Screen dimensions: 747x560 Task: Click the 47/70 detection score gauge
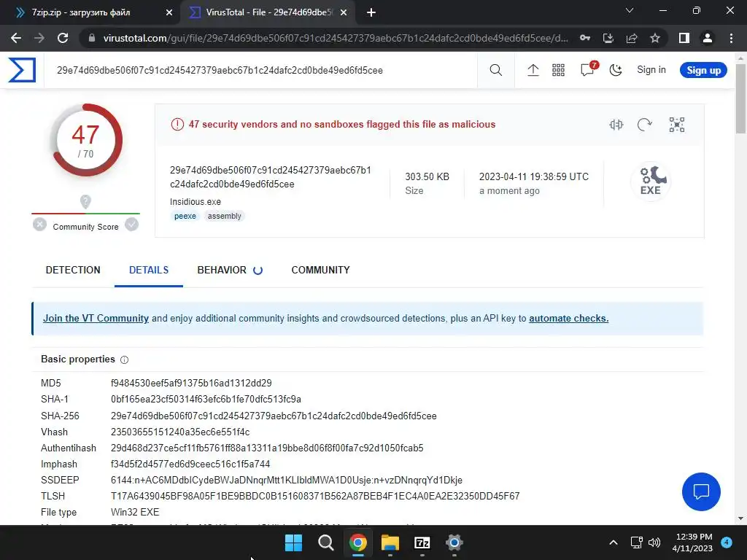(x=86, y=140)
